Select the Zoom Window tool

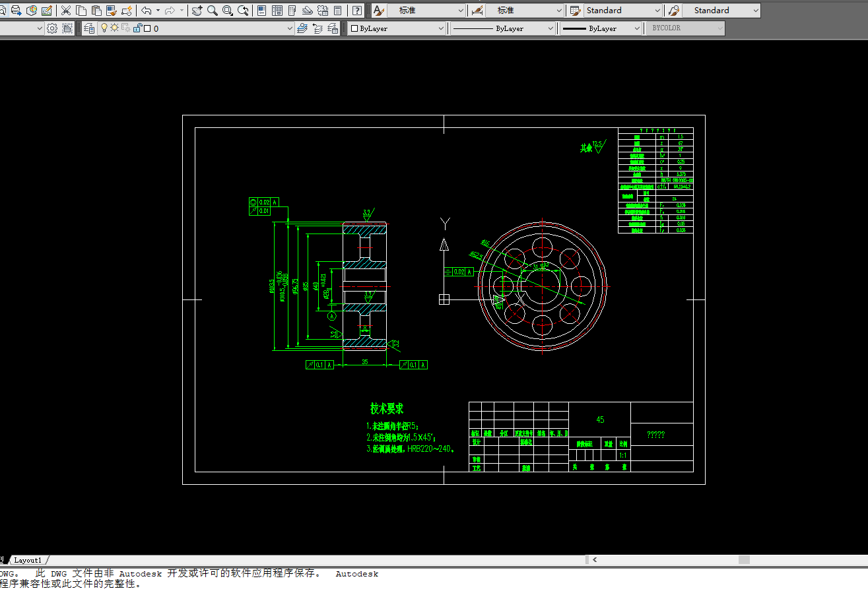228,11
